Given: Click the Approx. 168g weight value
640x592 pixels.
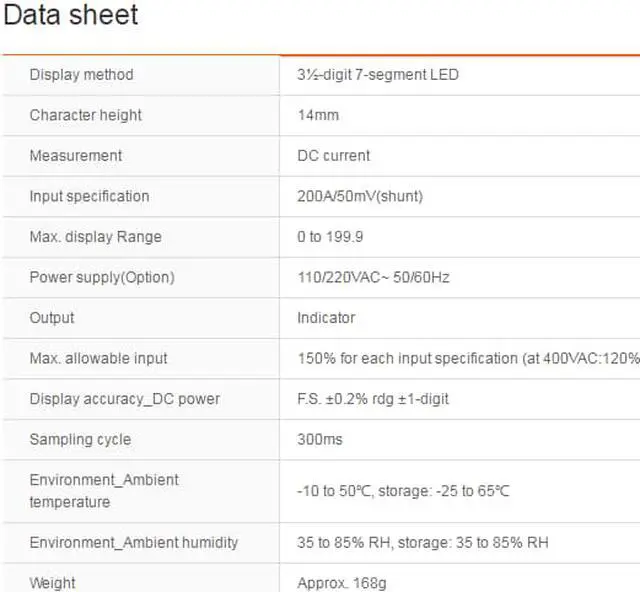Looking at the screenshot, I should [340, 583].
